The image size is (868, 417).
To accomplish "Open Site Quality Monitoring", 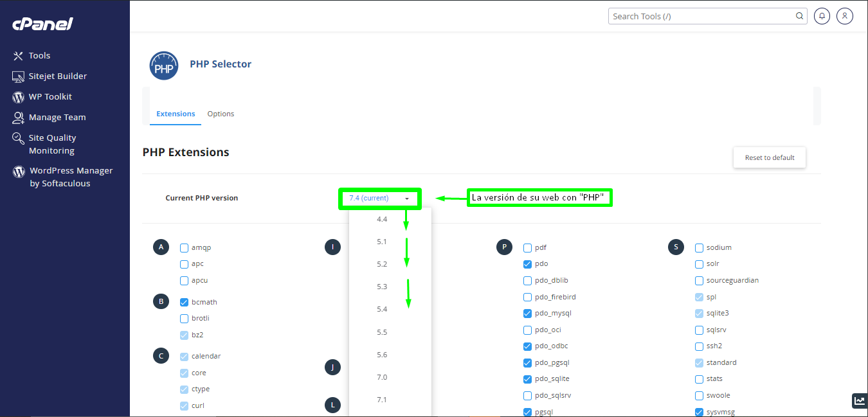I will [53, 144].
